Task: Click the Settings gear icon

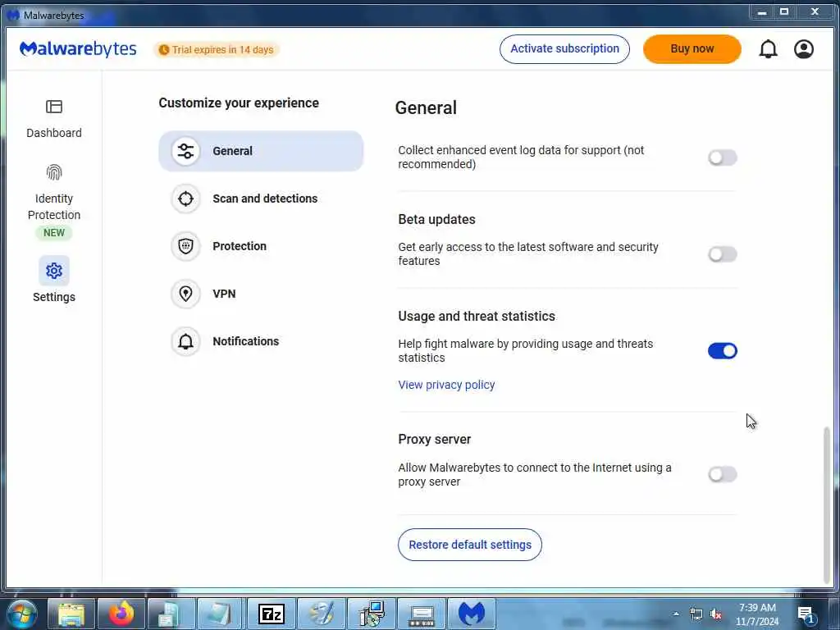Action: pos(54,271)
